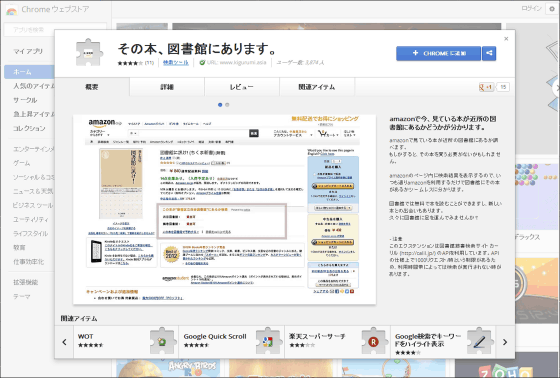Select ビジネスツール category in sidebar
Screen dimensions: 560x378
33,205
